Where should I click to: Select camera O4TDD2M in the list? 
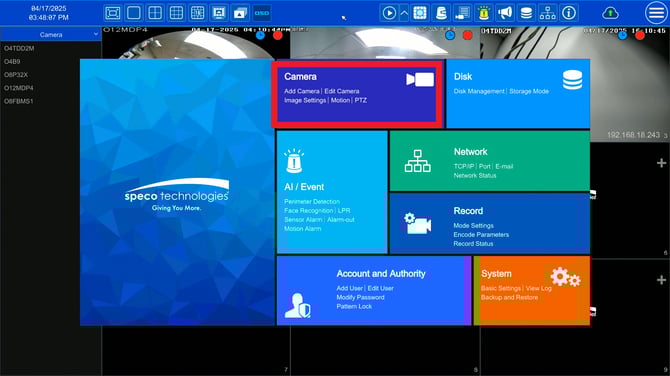click(19, 48)
